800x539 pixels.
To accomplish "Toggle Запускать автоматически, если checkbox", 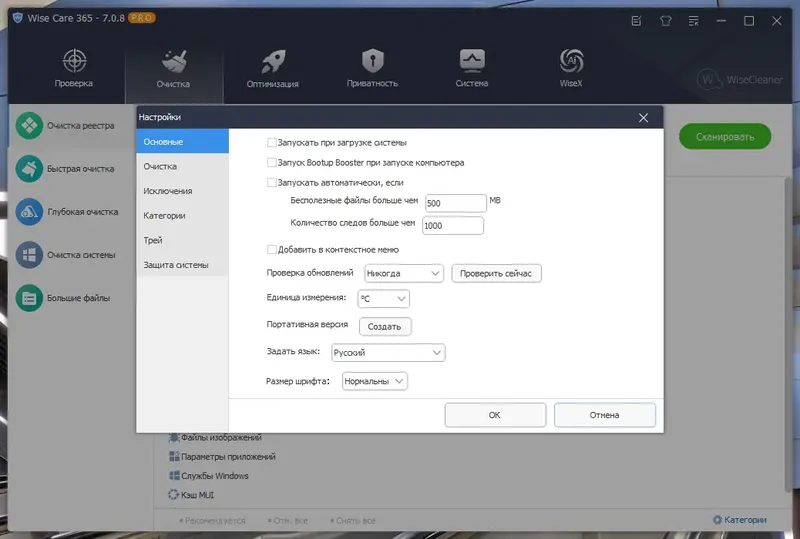I will click(x=272, y=182).
